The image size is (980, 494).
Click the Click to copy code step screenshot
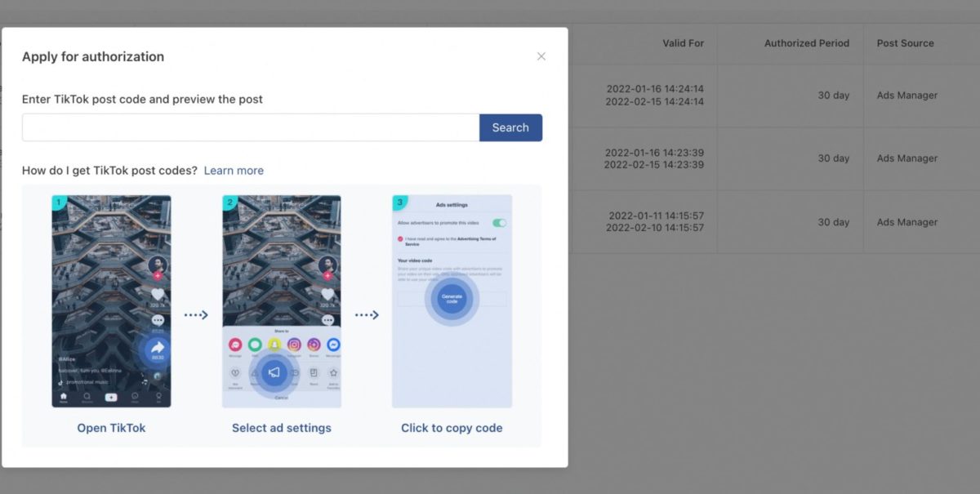click(452, 301)
